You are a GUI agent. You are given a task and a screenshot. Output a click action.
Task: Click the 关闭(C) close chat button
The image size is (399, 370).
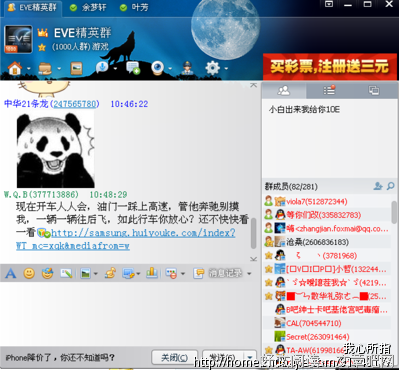[174, 358]
